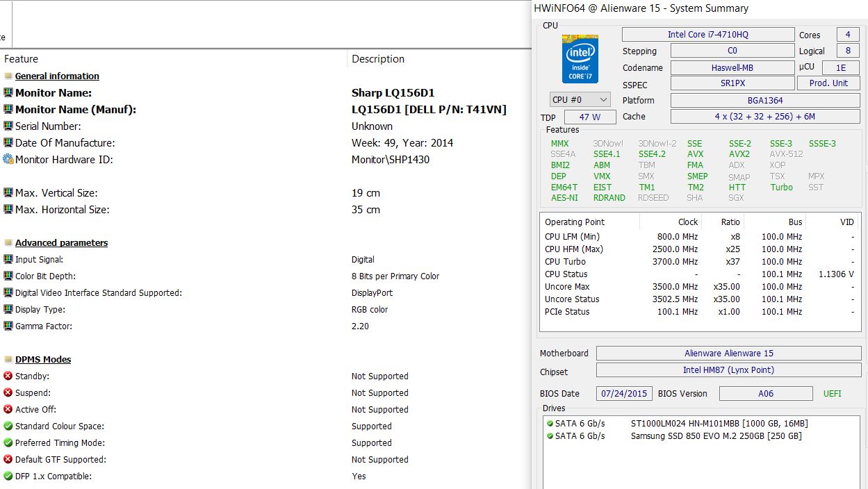Click the icon beside Digital Video Interface Standard
Screen dimensions: 868x489
8,293
